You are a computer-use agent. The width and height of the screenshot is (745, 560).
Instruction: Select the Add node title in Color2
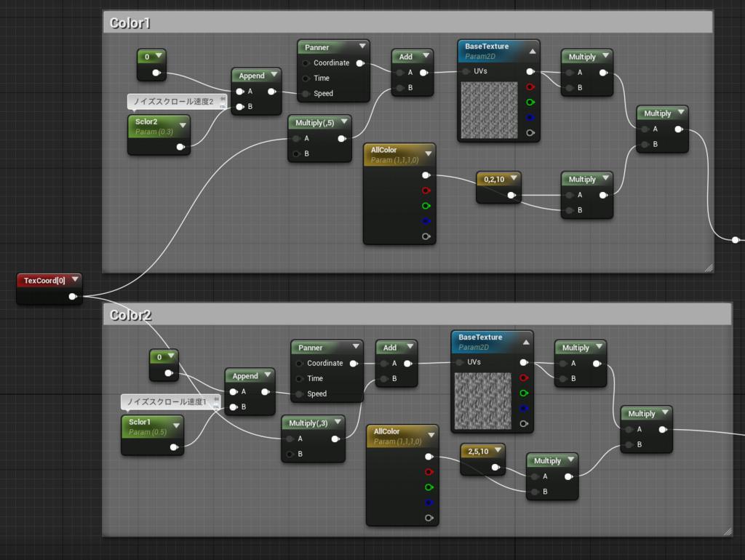pos(390,348)
